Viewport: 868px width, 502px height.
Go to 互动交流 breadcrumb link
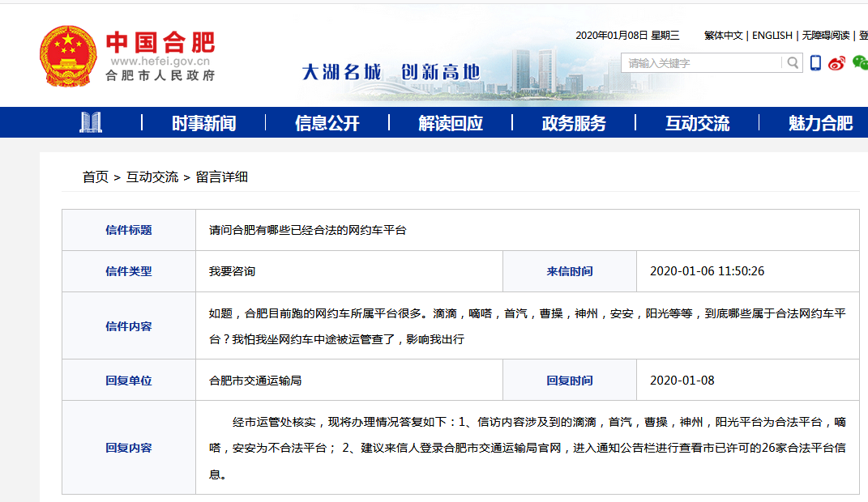pyautogui.click(x=152, y=177)
